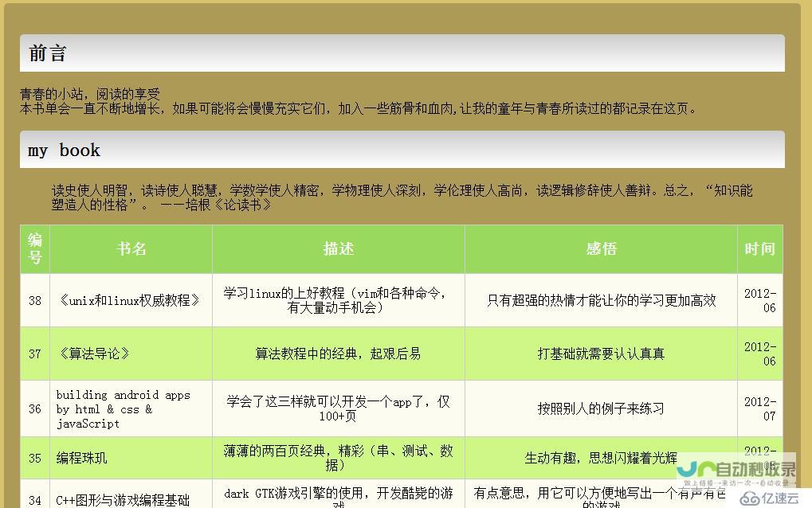Click the 描述 column header

pyautogui.click(x=338, y=249)
